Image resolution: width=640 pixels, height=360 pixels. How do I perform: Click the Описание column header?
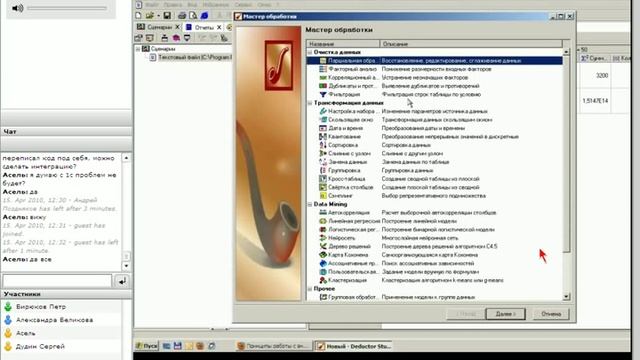click(471, 44)
